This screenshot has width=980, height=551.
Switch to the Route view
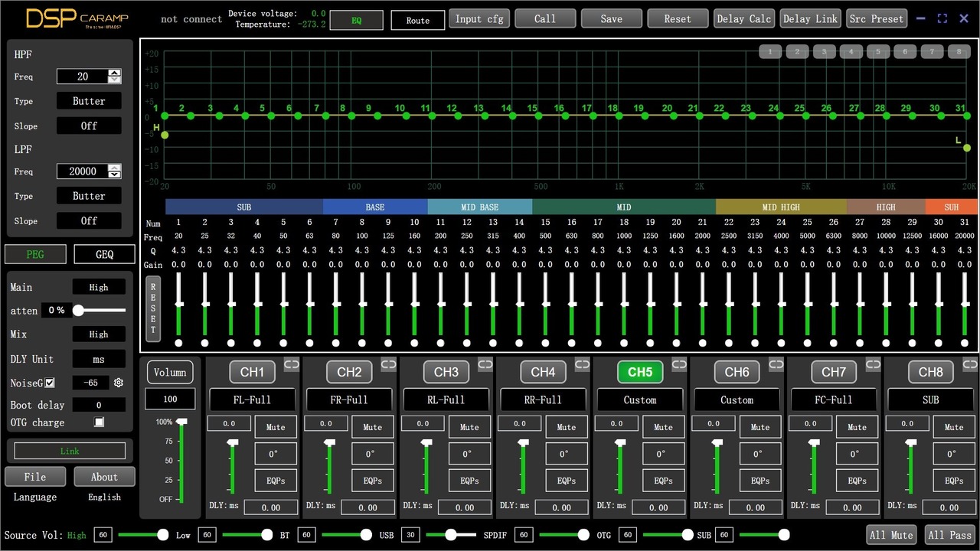[x=417, y=20]
